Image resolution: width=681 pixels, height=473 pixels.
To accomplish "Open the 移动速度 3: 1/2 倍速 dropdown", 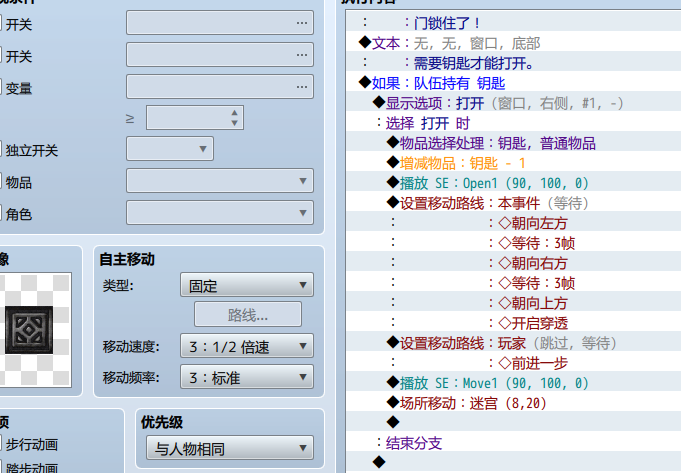I will [247, 346].
